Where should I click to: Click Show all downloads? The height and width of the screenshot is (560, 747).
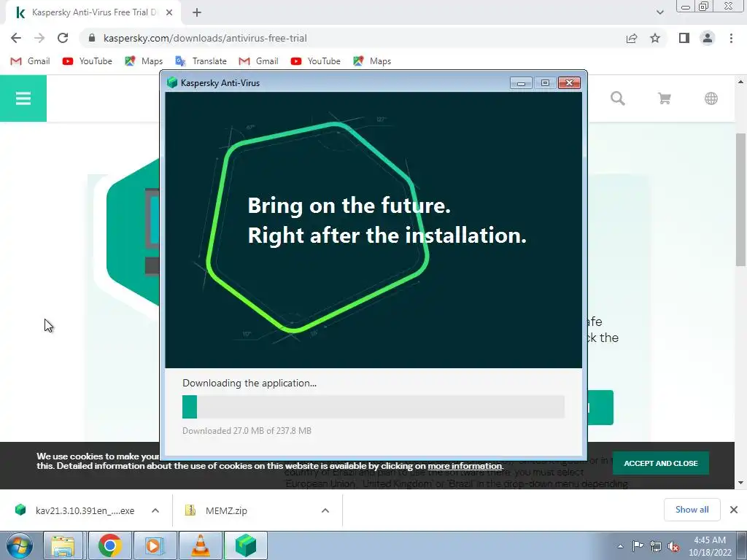pos(692,510)
